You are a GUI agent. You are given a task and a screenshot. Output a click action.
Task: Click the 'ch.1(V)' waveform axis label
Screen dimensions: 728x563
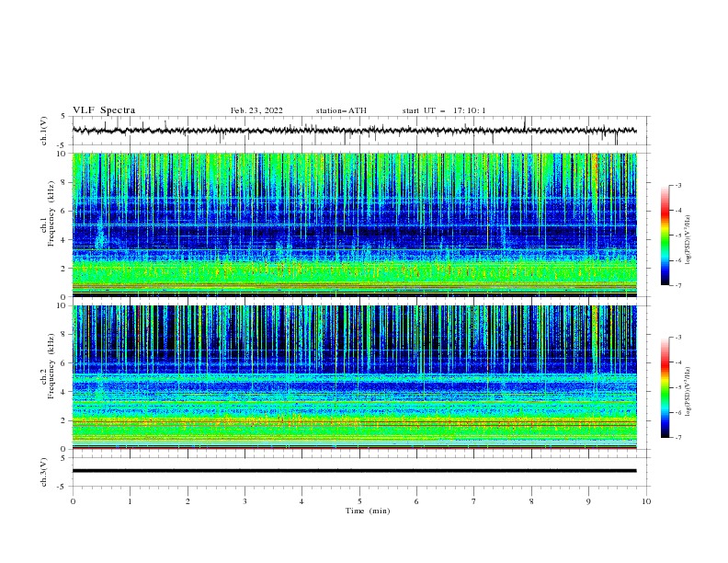tap(44, 131)
